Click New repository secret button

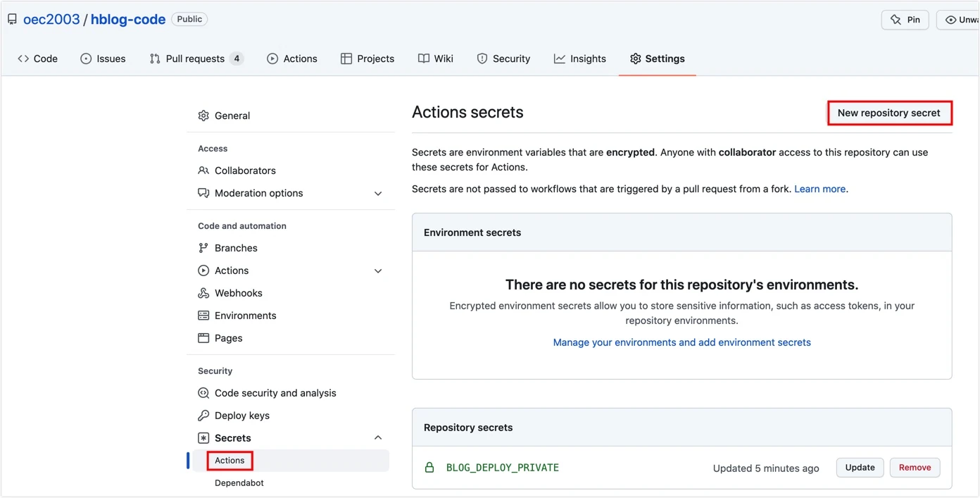click(x=889, y=113)
